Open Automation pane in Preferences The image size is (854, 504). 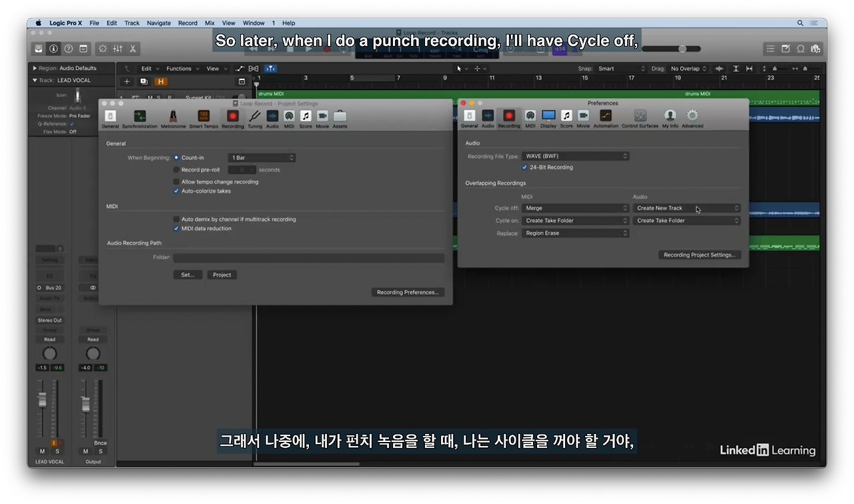tap(606, 119)
